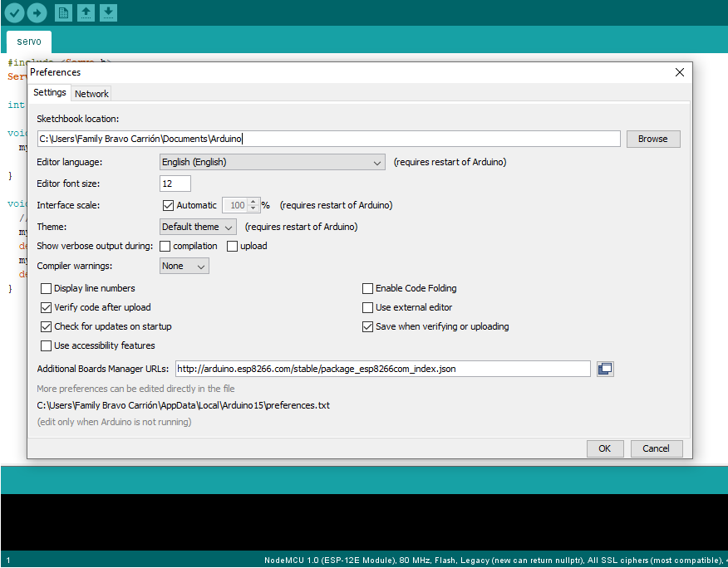Enable Code Folding checkbox
The width and height of the screenshot is (728, 568).
367,289
